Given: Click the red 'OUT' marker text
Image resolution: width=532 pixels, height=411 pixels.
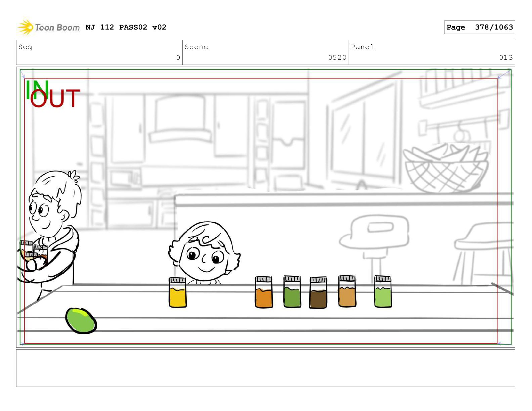Looking at the screenshot, I should [55, 98].
